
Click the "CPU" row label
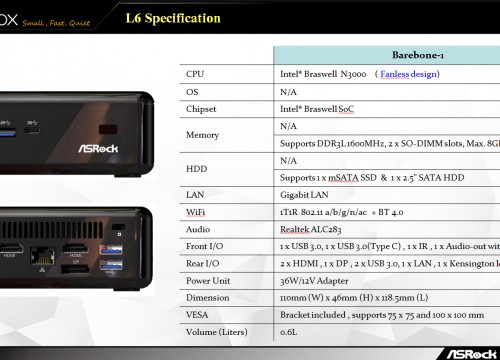pos(195,74)
